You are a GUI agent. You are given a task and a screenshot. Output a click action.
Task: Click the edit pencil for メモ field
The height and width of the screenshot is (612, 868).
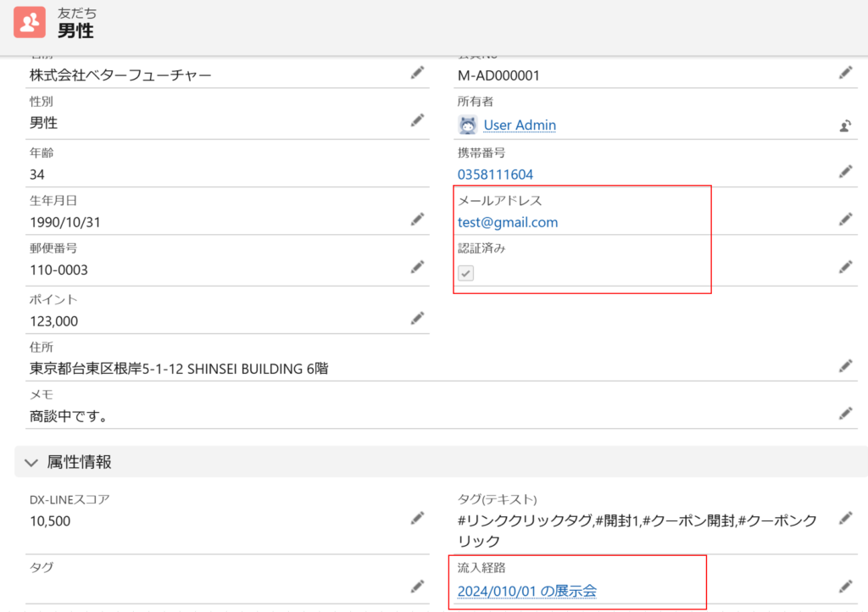(845, 413)
